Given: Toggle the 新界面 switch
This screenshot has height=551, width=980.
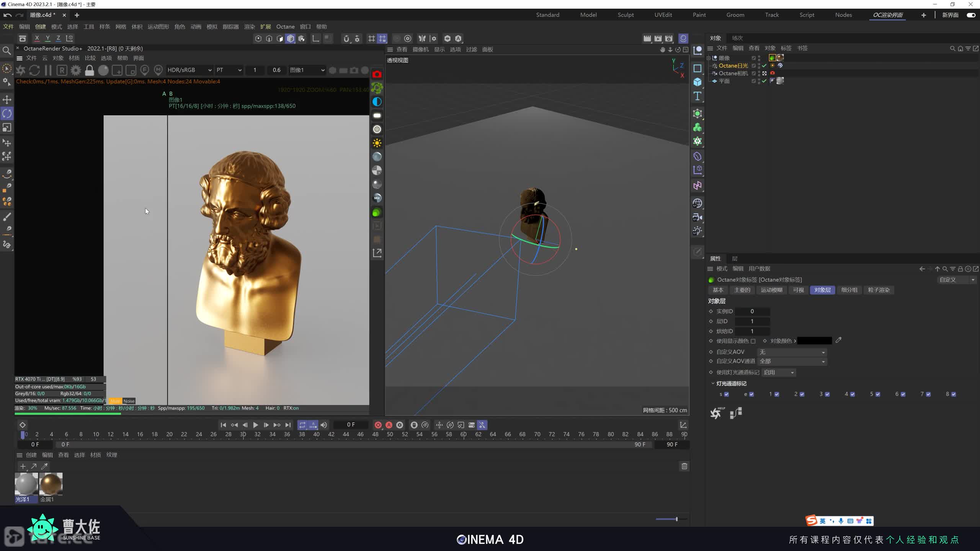Looking at the screenshot, I should (971, 15).
